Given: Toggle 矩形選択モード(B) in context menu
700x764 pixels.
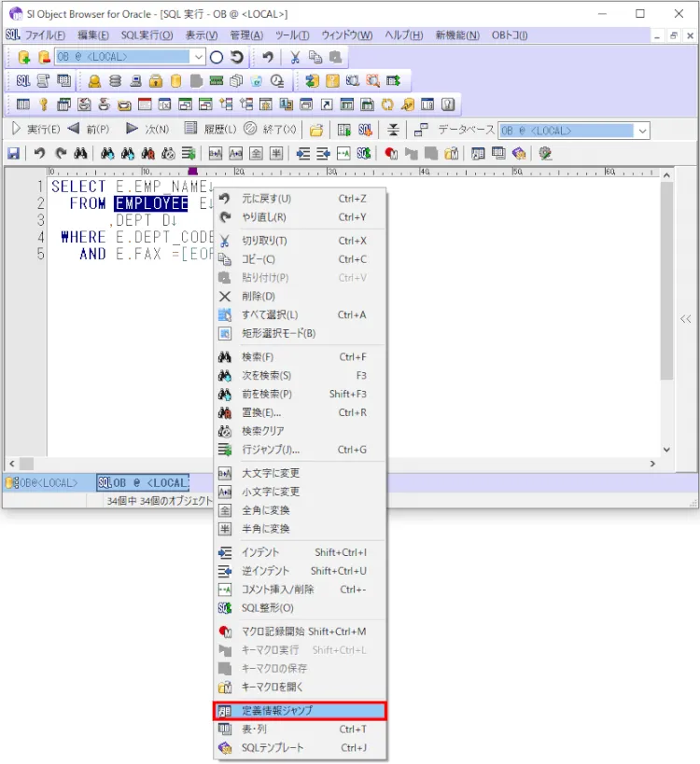Looking at the screenshot, I should [300, 333].
